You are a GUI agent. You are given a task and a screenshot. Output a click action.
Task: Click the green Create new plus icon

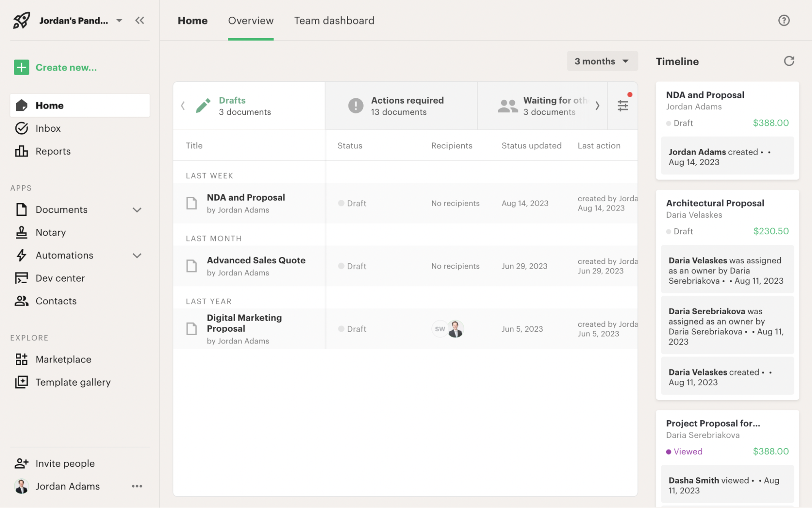22,67
